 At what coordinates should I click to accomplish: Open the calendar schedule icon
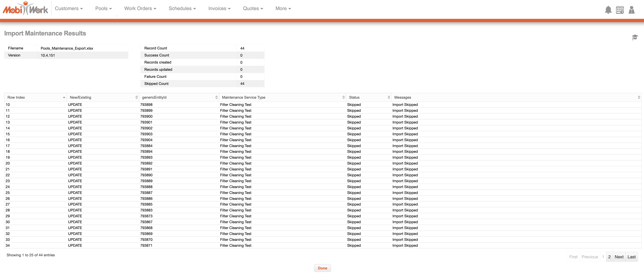click(620, 10)
